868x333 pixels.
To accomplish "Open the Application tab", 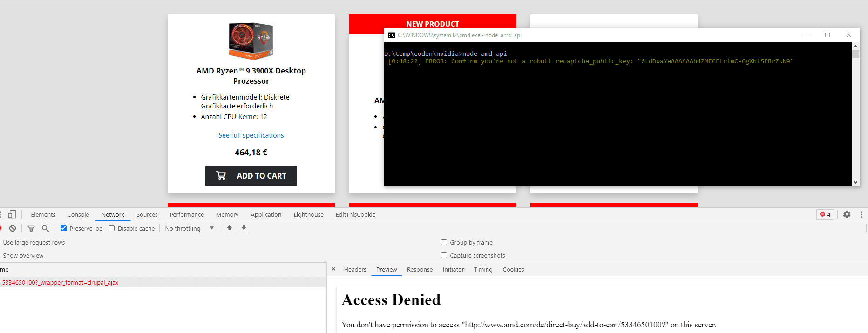I will click(266, 214).
